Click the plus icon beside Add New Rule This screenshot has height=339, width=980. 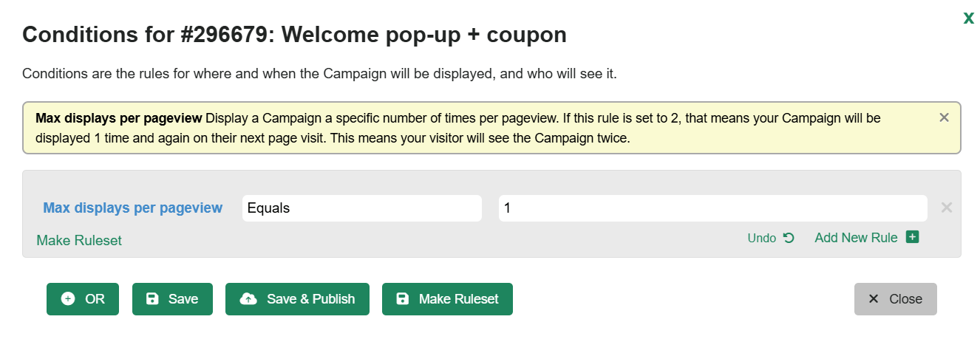pos(912,237)
